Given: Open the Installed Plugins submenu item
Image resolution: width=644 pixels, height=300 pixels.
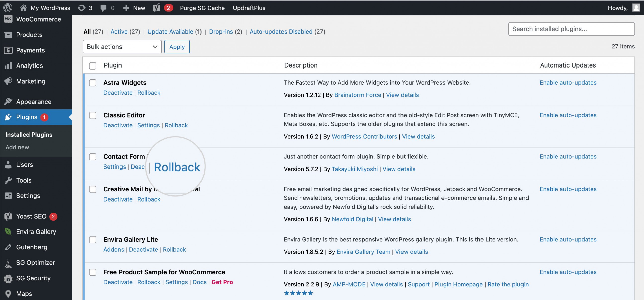Looking at the screenshot, I should [x=29, y=135].
